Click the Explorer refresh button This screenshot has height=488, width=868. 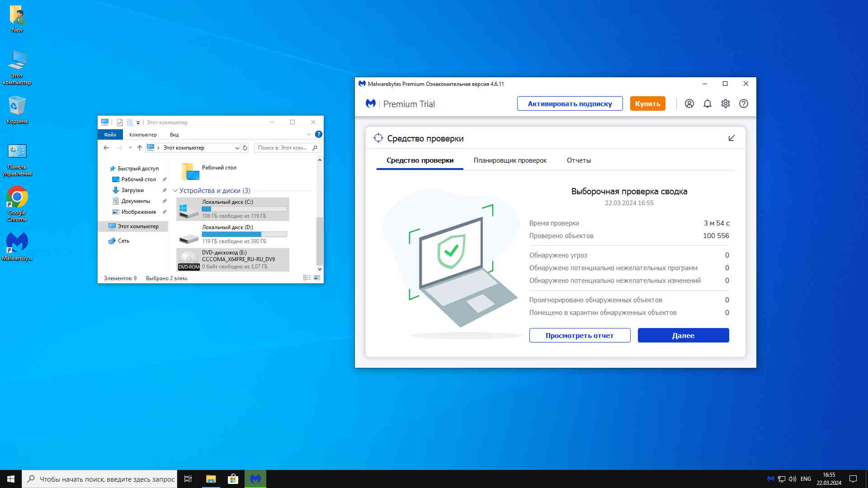245,148
